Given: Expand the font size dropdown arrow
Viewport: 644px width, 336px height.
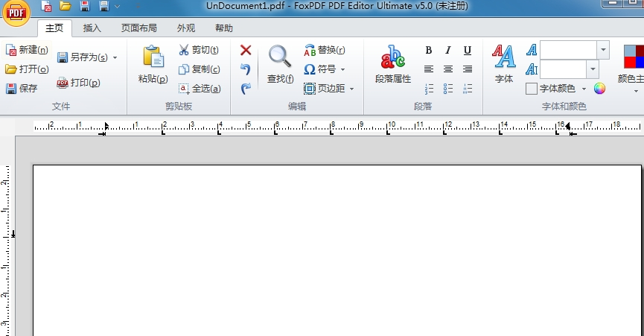Looking at the screenshot, I should point(592,69).
